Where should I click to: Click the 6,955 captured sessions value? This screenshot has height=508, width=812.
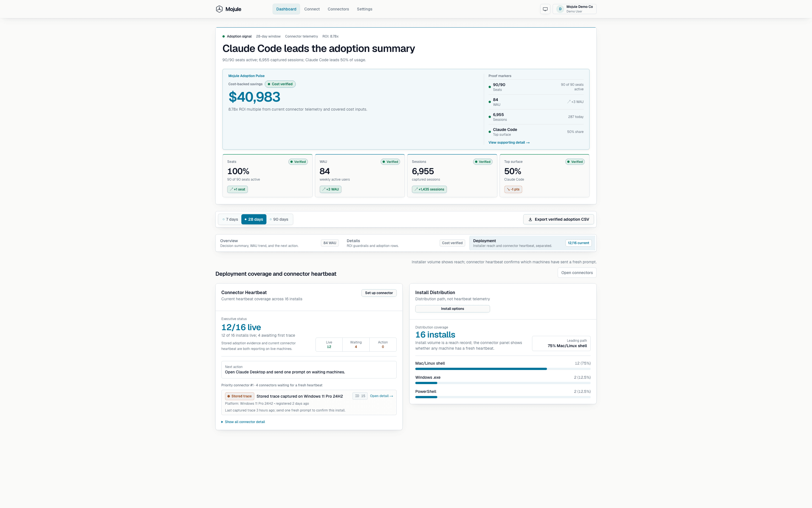pos(423,171)
